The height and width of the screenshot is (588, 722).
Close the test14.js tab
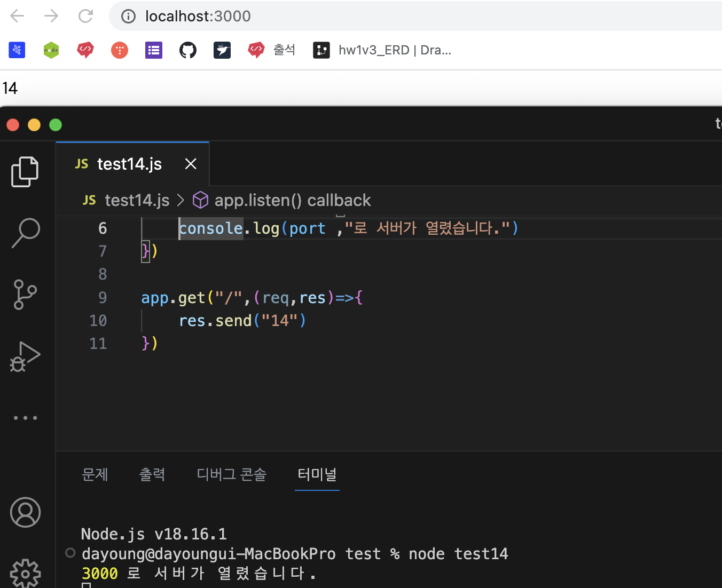click(x=191, y=164)
